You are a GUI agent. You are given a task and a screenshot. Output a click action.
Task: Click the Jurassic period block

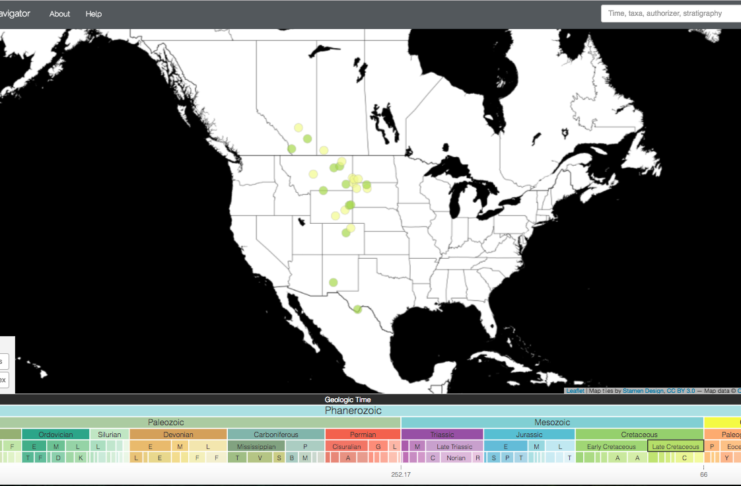pos(528,435)
